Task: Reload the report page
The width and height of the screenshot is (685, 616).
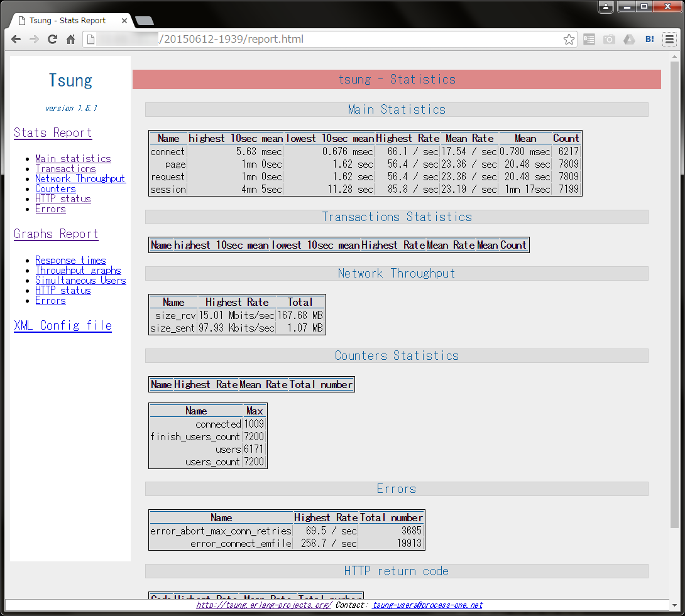Action: click(x=53, y=40)
